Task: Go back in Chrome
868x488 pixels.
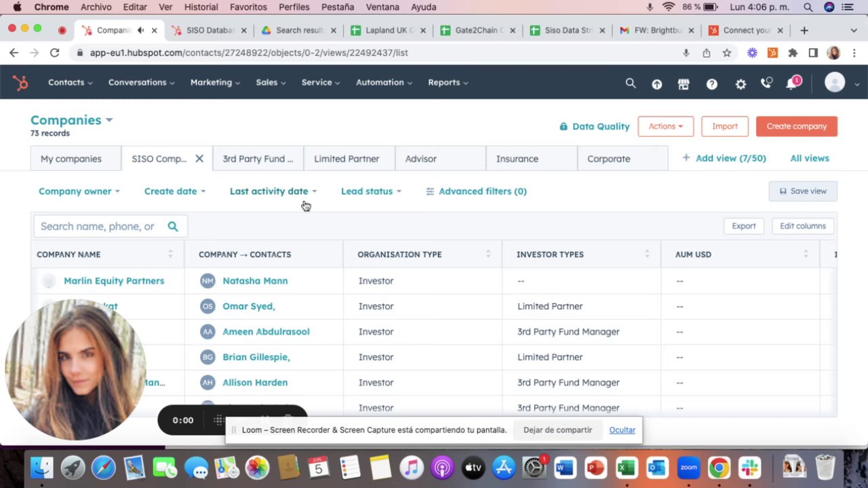Action: pos(14,52)
